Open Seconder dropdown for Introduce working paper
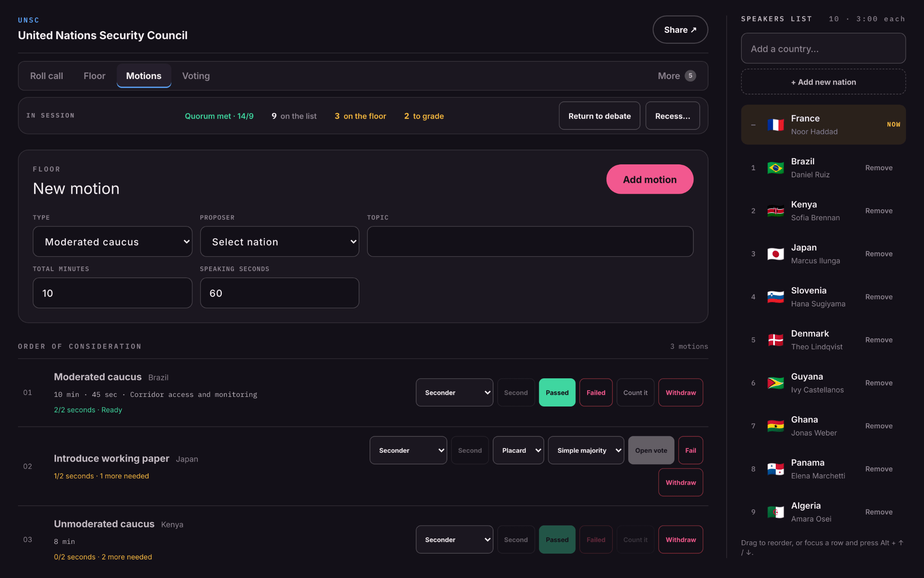This screenshot has height=578, width=924. [408, 450]
